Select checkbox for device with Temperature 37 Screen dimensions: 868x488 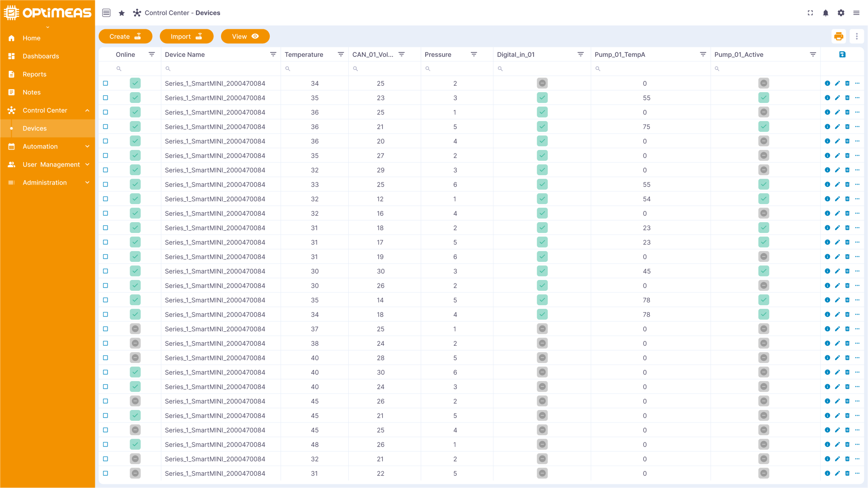click(x=106, y=329)
